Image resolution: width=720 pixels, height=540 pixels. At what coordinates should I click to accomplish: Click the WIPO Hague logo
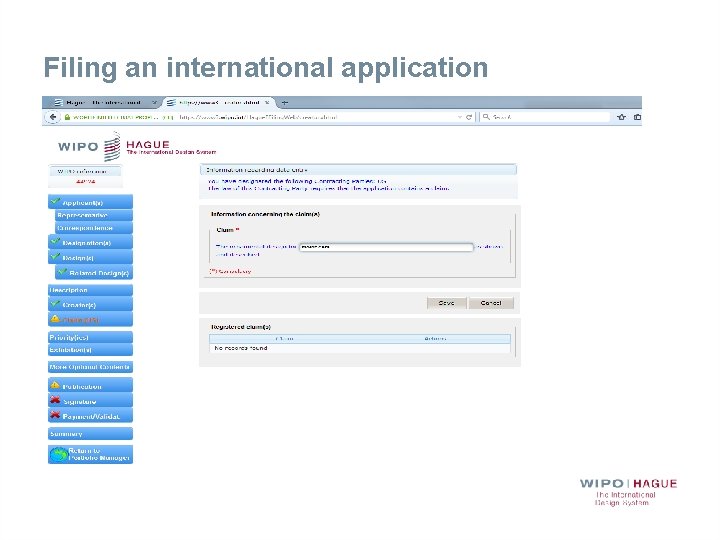[x=112, y=146]
